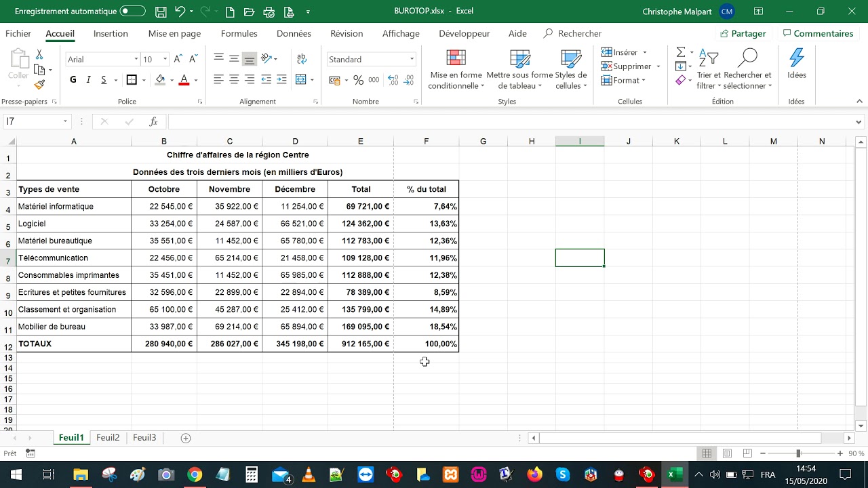Image resolution: width=868 pixels, height=488 pixels.
Task: Click the borders icon in Police group
Action: [132, 80]
